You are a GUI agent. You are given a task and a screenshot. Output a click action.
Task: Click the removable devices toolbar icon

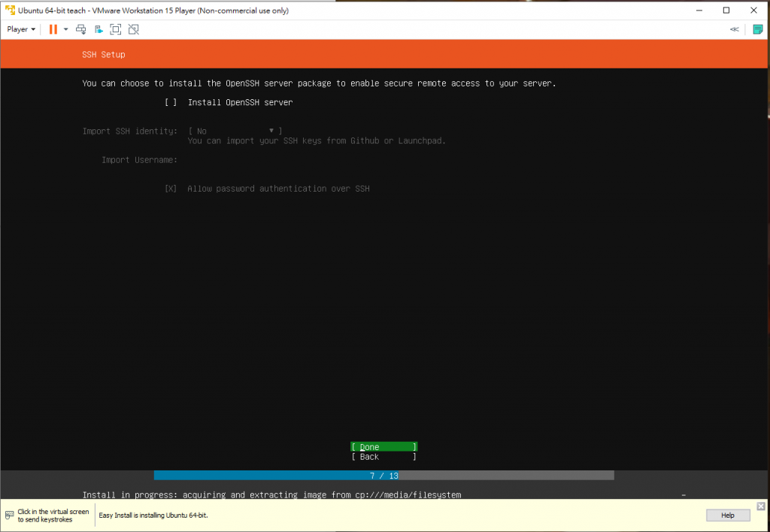[99, 29]
